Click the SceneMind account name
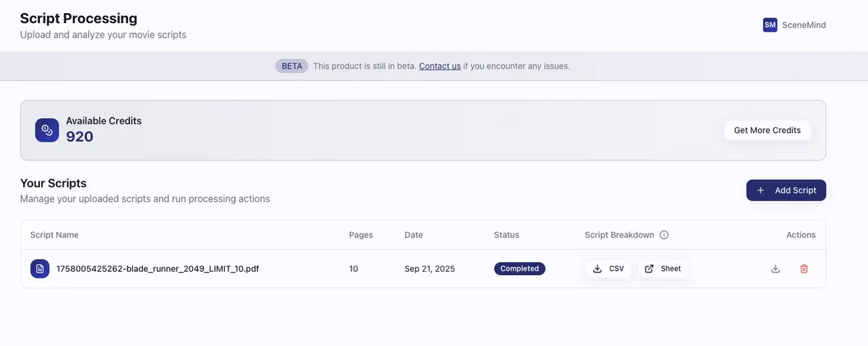The width and height of the screenshot is (868, 346). point(804,25)
